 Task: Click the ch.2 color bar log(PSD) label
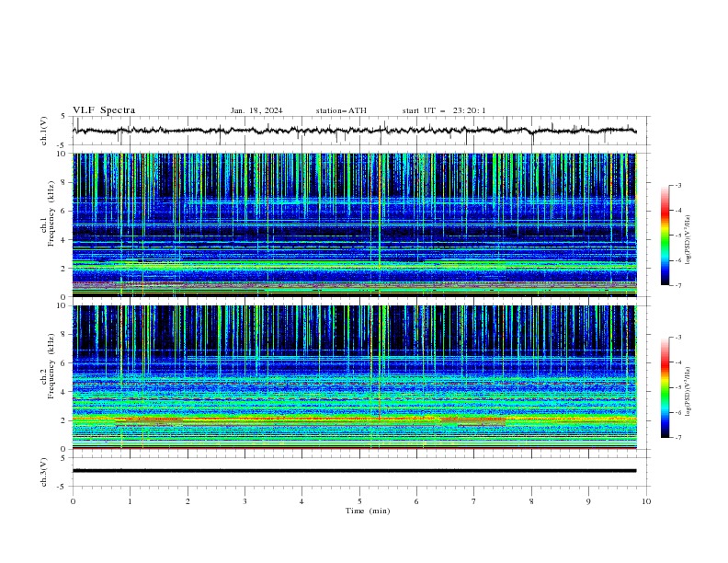(x=688, y=392)
